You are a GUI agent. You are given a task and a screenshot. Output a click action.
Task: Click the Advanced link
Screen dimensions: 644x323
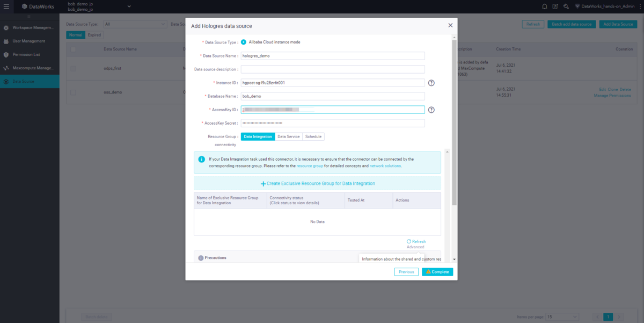tap(415, 247)
